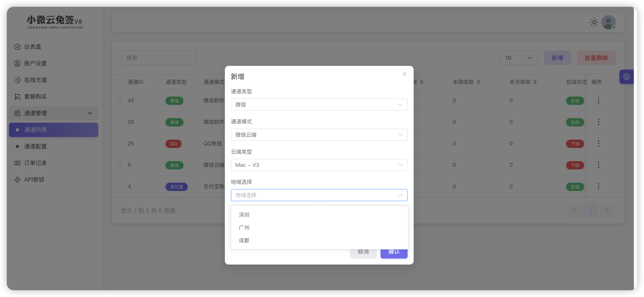This screenshot has width=644, height=297.
Task: Toggle the select-all header checkbox
Action: tap(119, 82)
